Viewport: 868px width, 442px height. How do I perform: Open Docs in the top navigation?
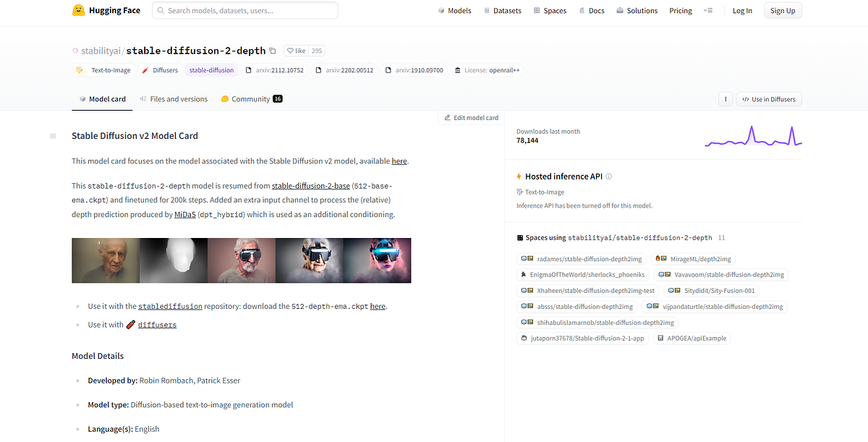pos(592,11)
